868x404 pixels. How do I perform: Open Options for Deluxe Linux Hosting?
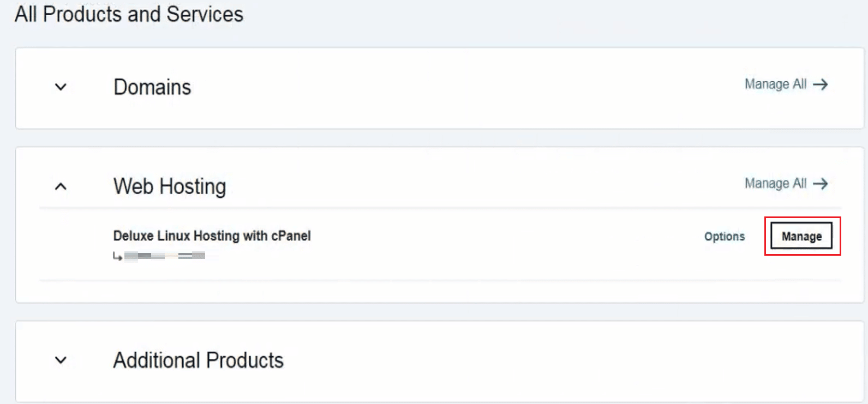pyautogui.click(x=724, y=237)
